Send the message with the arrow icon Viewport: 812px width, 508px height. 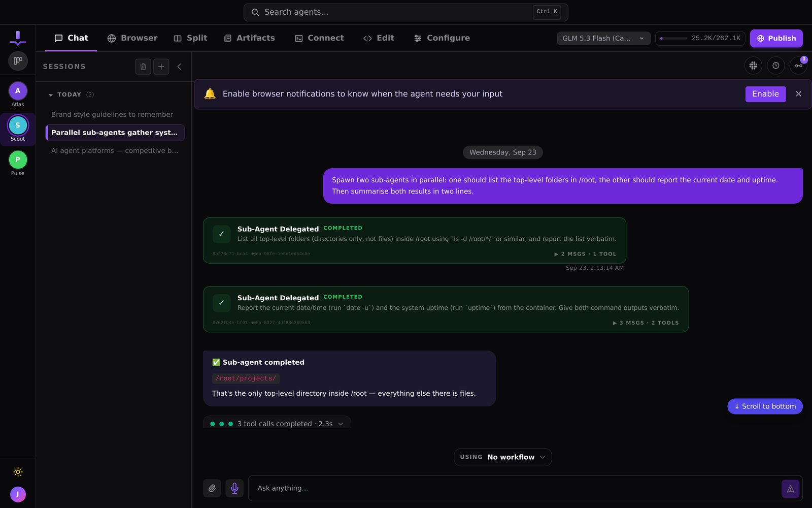pos(790,489)
